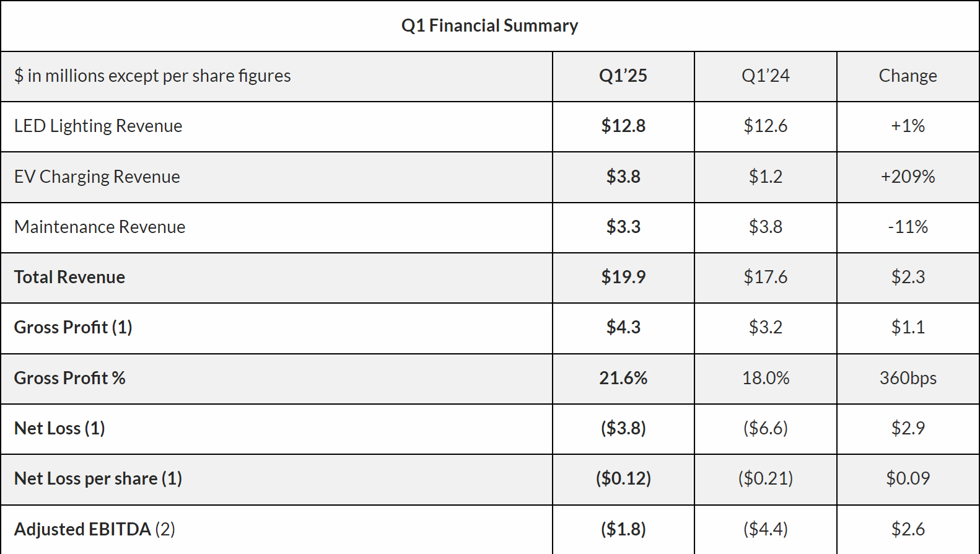This screenshot has width=980, height=554.
Task: Select the EV Charging Revenue label
Action: point(97,177)
